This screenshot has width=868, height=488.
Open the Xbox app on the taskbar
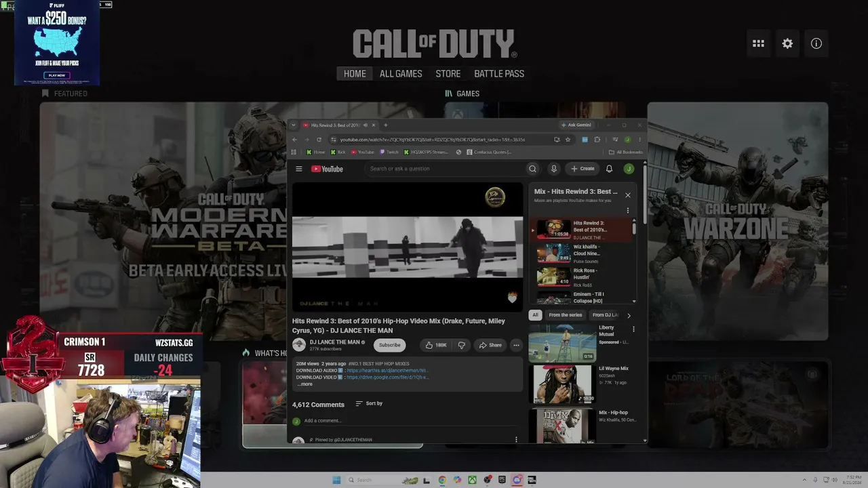coord(472,480)
